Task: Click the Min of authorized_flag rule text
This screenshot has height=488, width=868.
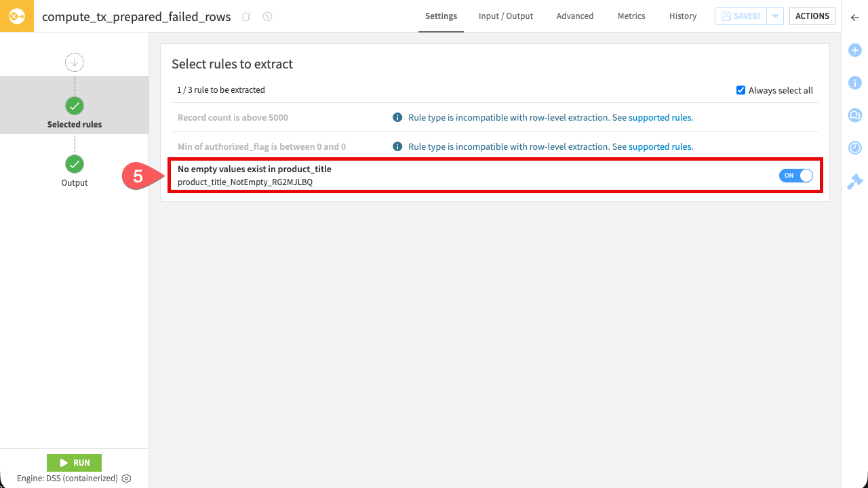Action: [x=262, y=146]
